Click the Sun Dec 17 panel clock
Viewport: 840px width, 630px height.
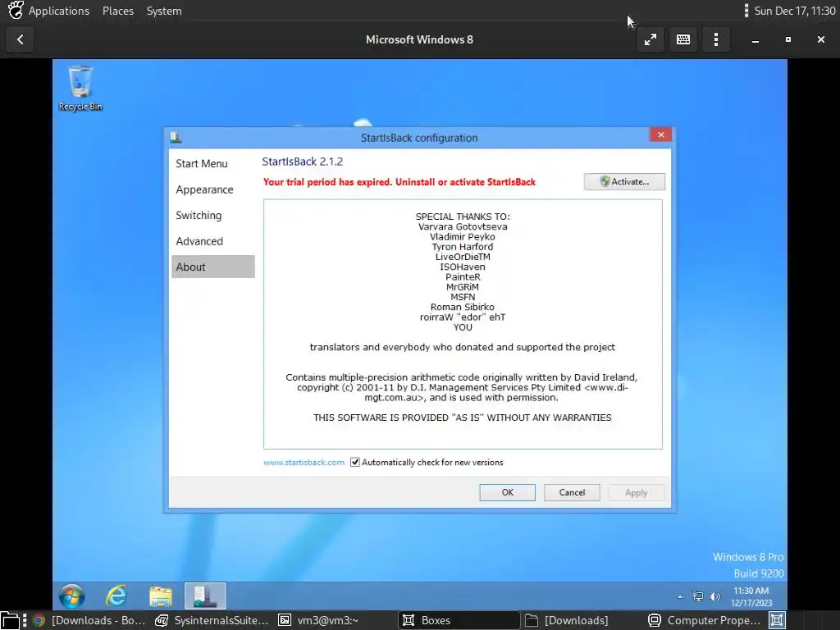tap(794, 11)
